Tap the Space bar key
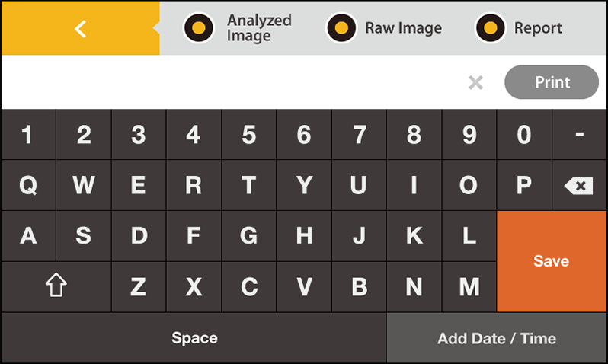 (194, 338)
